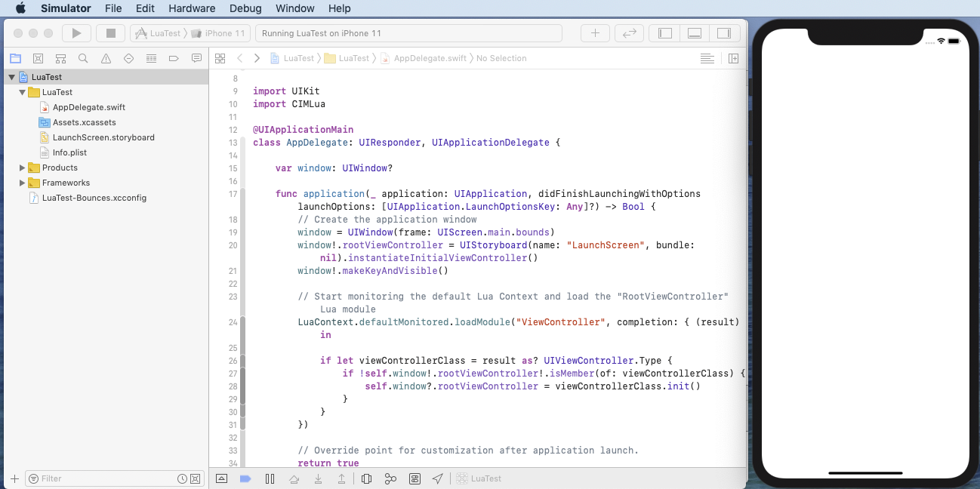Select AppDelegate.swift in navigator
Image resolution: width=980 pixels, height=489 pixels.
point(89,107)
